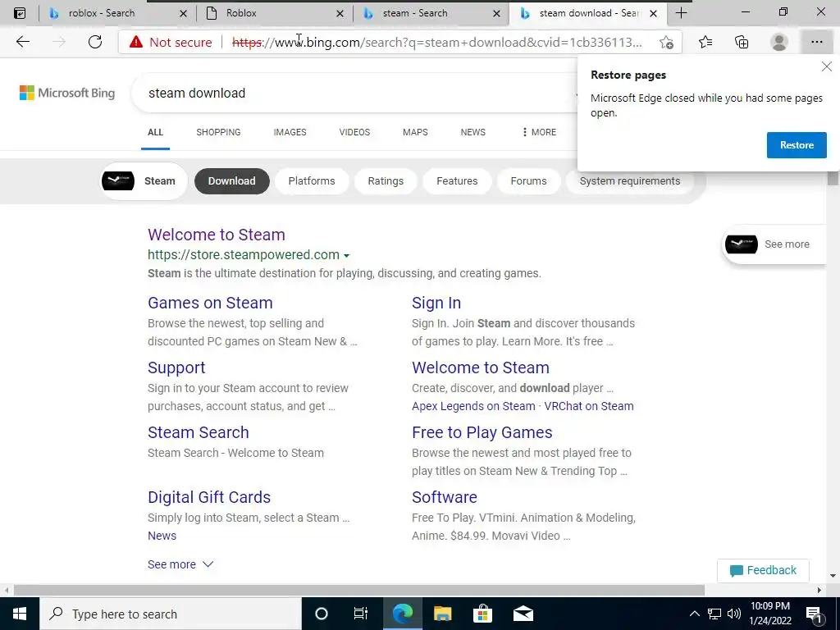Select the MAPS search category
This screenshot has width=840, height=630.
click(x=415, y=132)
